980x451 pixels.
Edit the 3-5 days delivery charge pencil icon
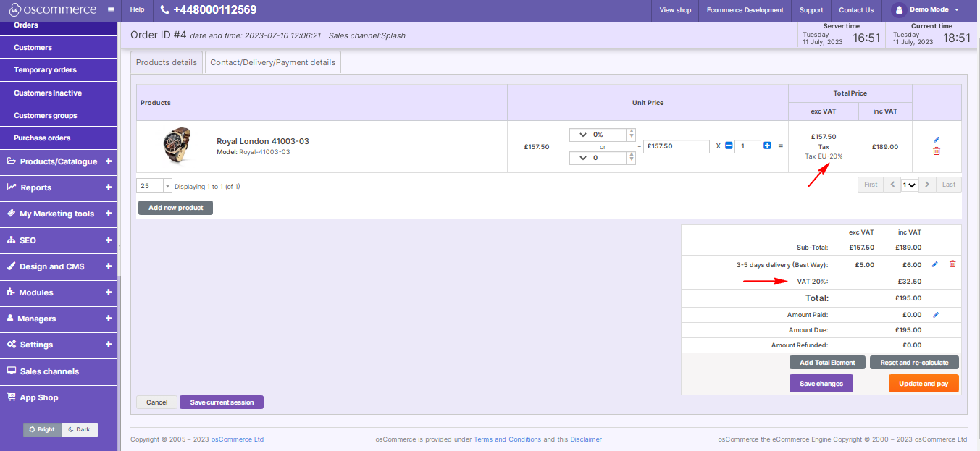[934, 264]
